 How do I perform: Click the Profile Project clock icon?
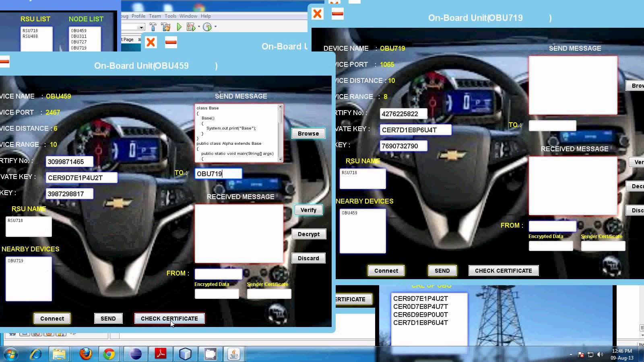click(207, 27)
